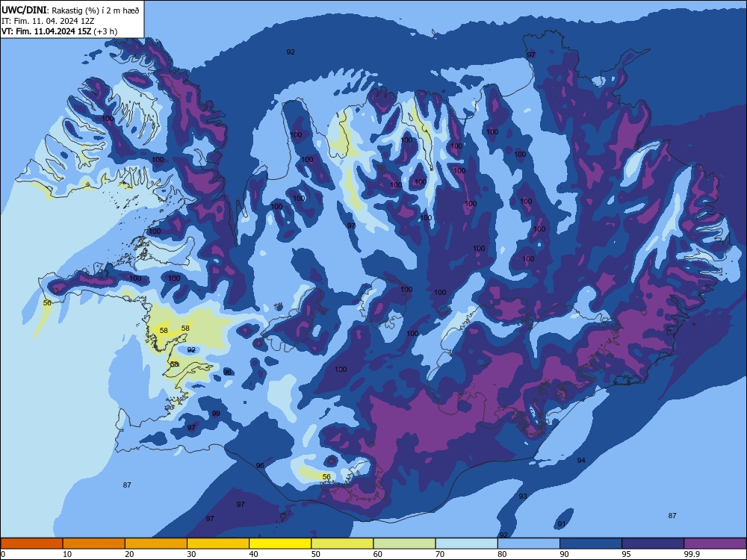Click the legend scale label '90'

[565, 554]
